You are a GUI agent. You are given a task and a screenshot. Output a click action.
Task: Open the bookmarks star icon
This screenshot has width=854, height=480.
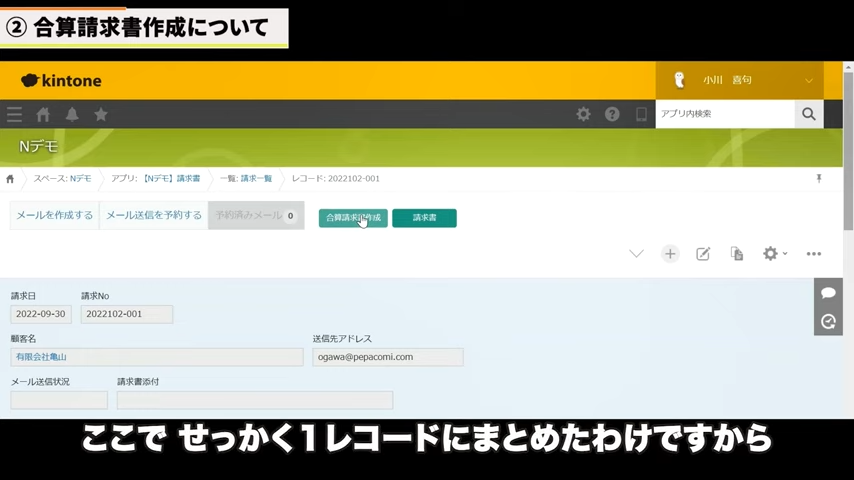tap(101, 114)
